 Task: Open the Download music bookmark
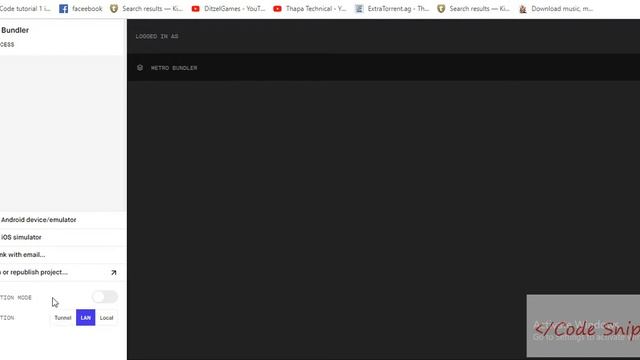(x=556, y=9)
